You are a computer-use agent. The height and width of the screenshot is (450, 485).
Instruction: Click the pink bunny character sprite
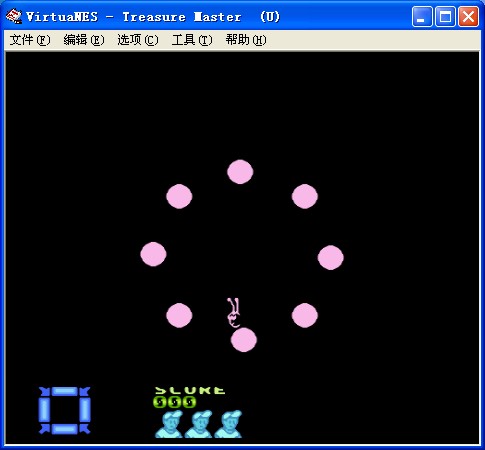[234, 312]
